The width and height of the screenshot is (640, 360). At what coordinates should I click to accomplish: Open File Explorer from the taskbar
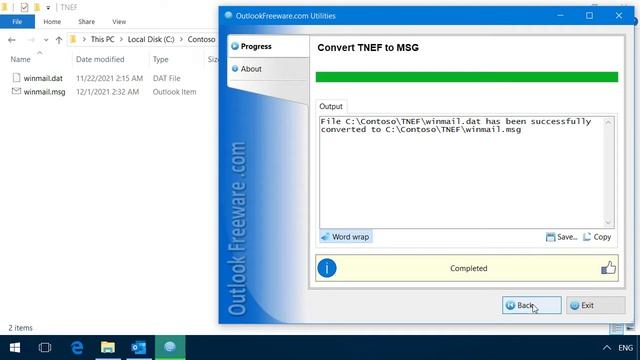point(108,347)
